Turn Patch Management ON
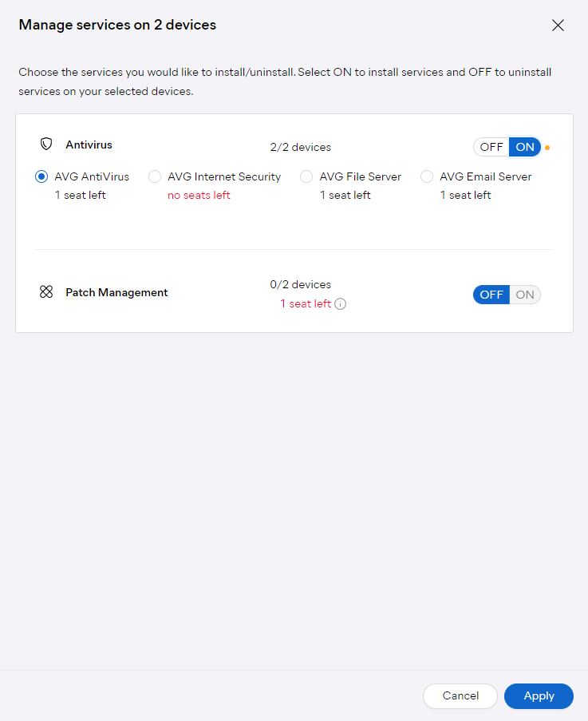This screenshot has width=588, height=721. tap(525, 295)
